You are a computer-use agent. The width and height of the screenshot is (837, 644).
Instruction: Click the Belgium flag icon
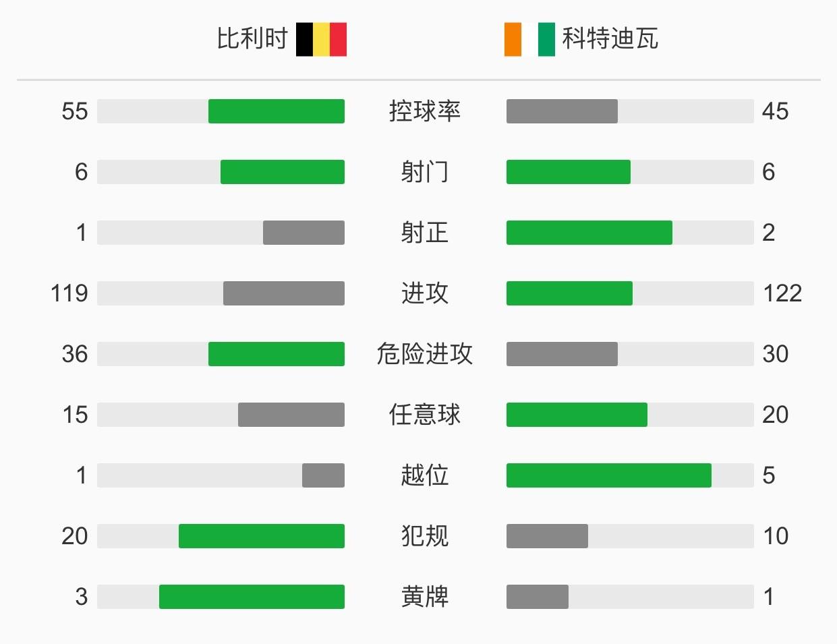coord(321,39)
